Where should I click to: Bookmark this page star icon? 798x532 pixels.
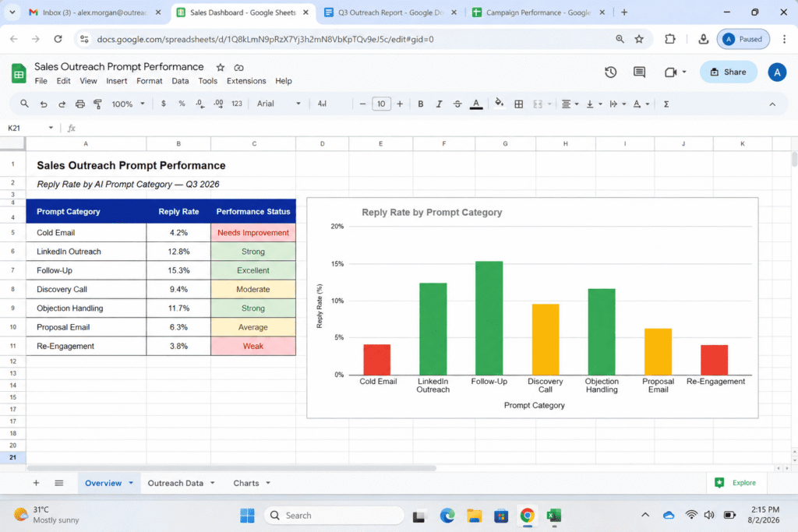(x=639, y=39)
